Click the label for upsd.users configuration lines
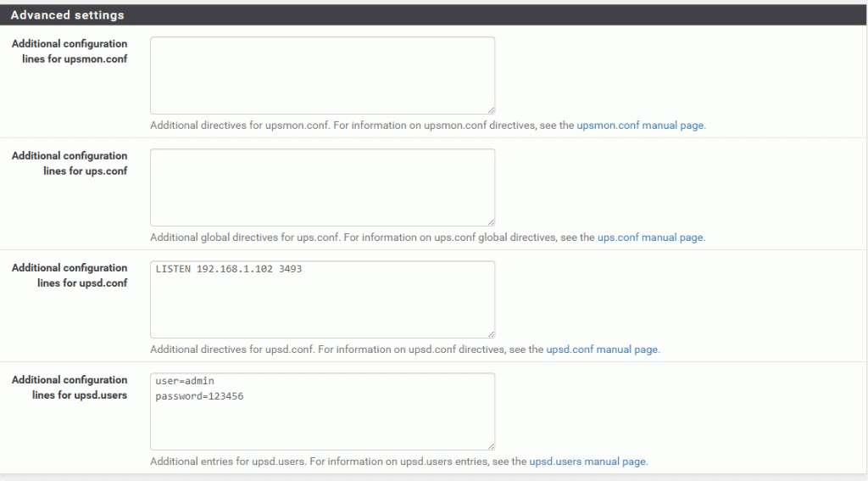 [x=70, y=387]
